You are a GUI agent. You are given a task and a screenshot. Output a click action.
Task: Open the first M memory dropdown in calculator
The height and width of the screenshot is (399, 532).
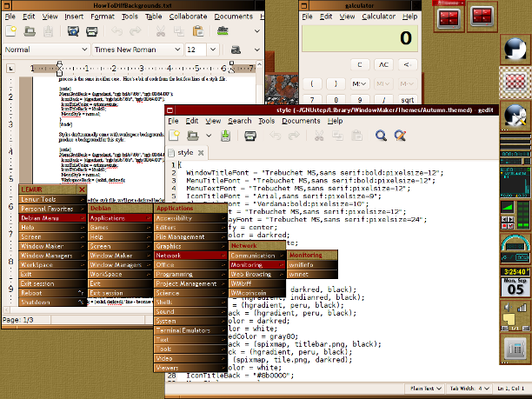pos(359,83)
